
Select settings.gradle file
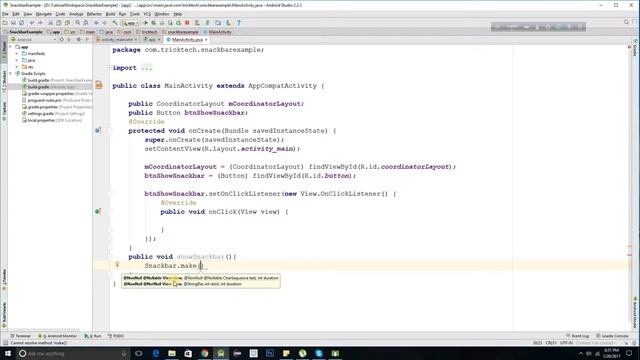53,113
